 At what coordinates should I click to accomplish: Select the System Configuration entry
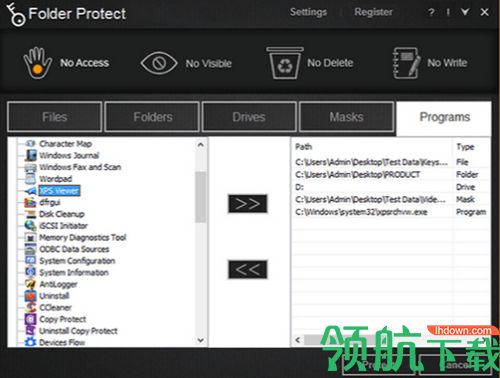[x=77, y=261]
